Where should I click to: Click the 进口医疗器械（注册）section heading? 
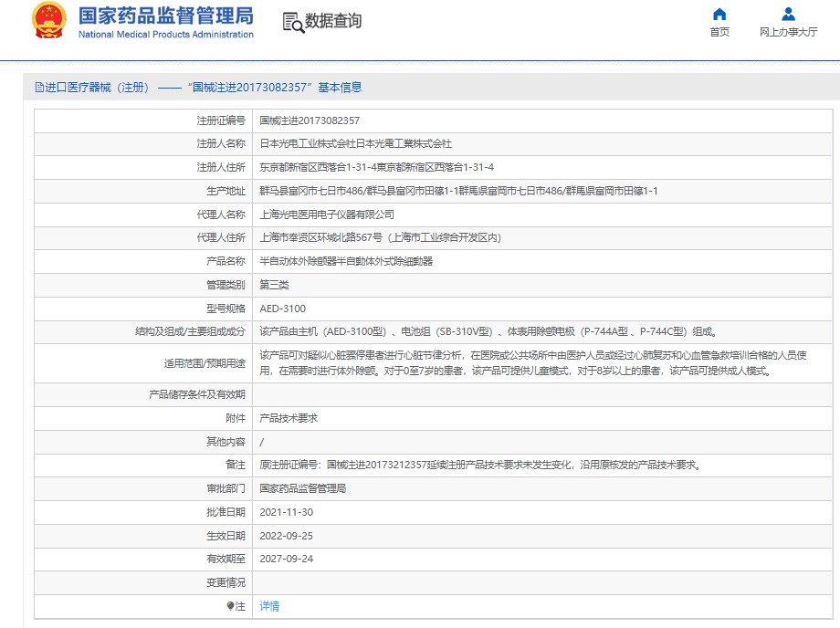pos(97,88)
